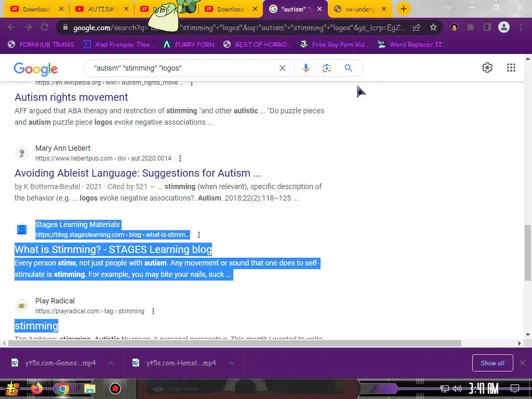Expand options for yt5s.com-Hamel mp4 download

pyautogui.click(x=231, y=363)
